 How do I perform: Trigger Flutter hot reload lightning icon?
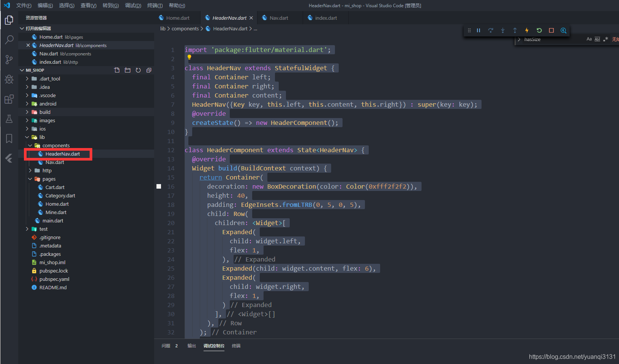(527, 30)
